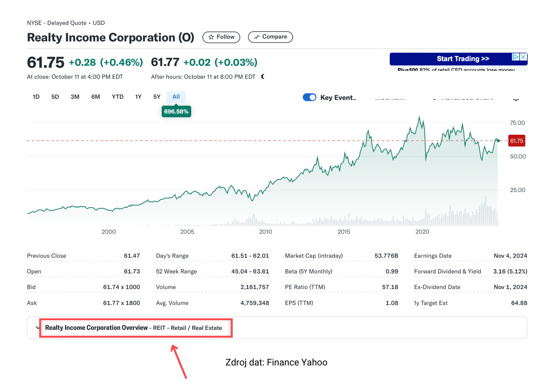This screenshot has height=392, width=553.
Task: Click the +0.02 (+0.03%) after-hours change
Action: [220, 62]
